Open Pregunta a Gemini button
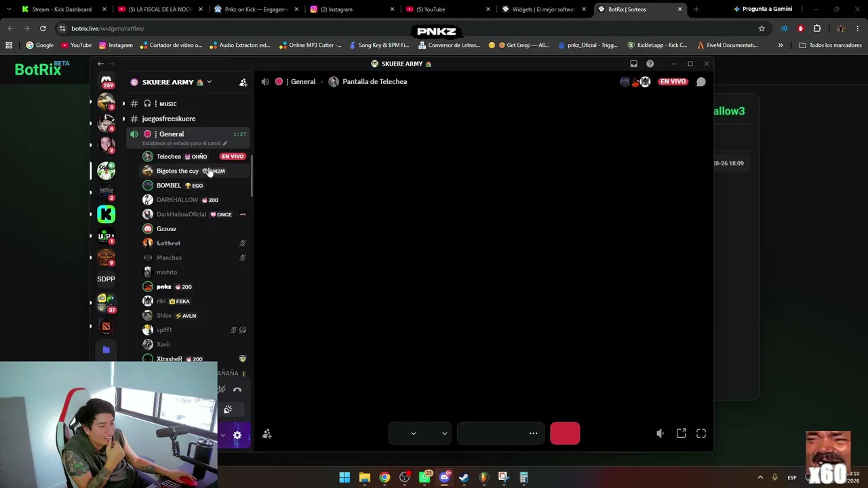The height and width of the screenshot is (488, 868). pos(763,9)
